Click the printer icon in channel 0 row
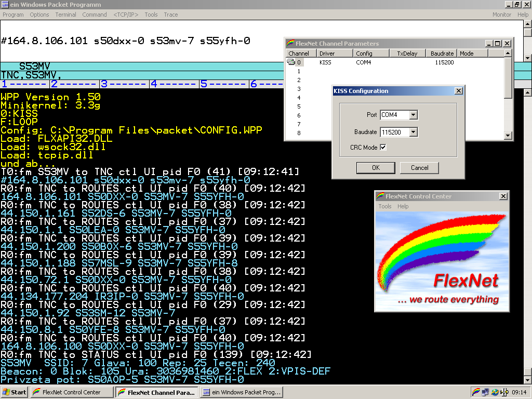 pos(291,62)
